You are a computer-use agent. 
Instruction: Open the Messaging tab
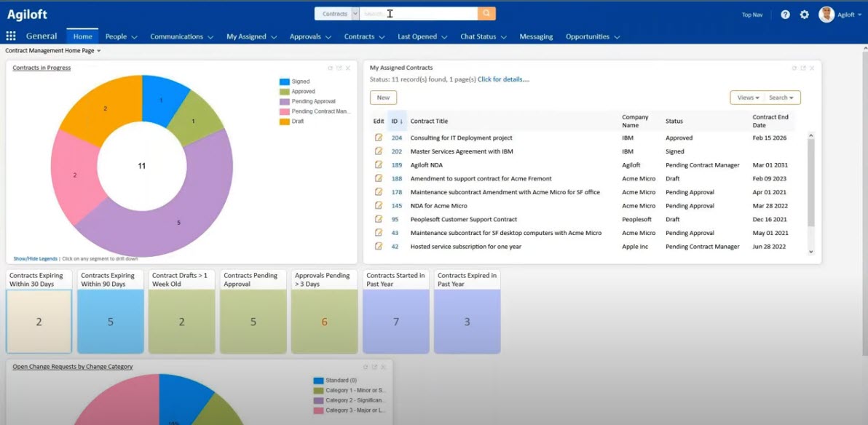tap(536, 36)
